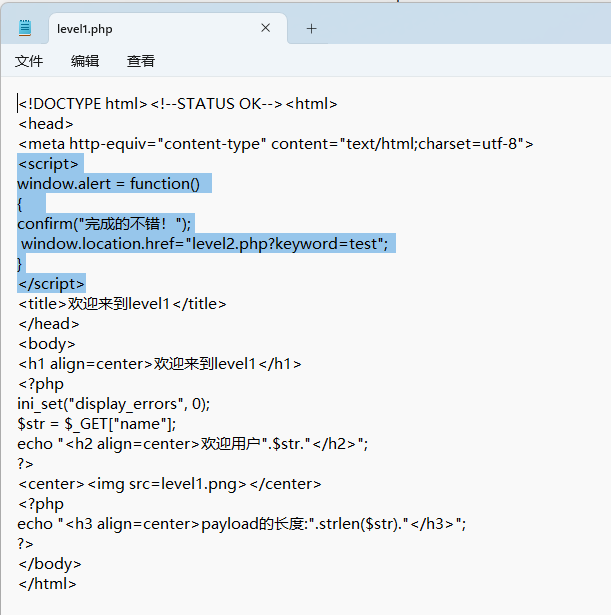Select the level1.php tab
Viewport: 611px width, 615px height.
pos(168,29)
